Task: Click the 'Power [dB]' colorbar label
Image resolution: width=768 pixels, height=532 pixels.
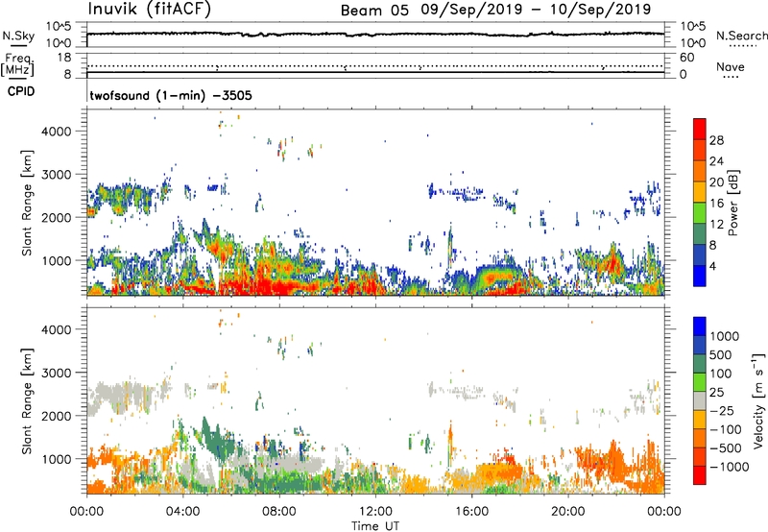Action: [x=733, y=203]
